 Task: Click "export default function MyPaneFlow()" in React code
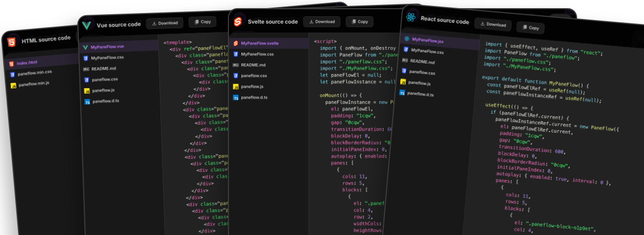[x=536, y=82]
